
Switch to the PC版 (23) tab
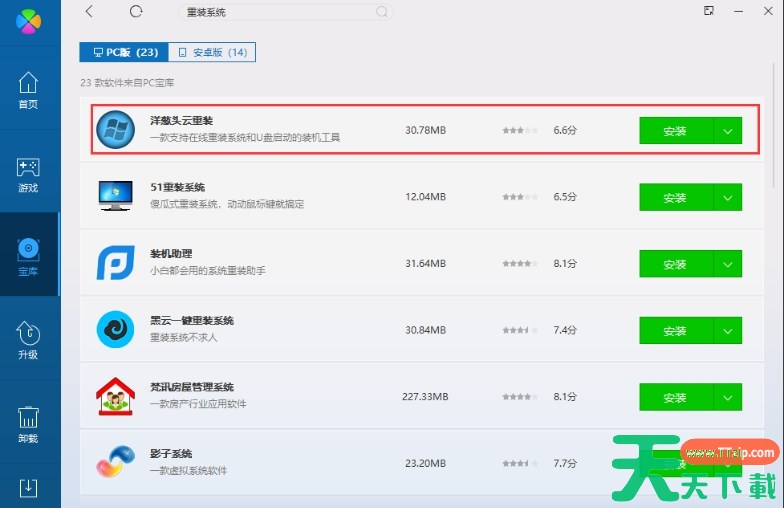coord(123,52)
